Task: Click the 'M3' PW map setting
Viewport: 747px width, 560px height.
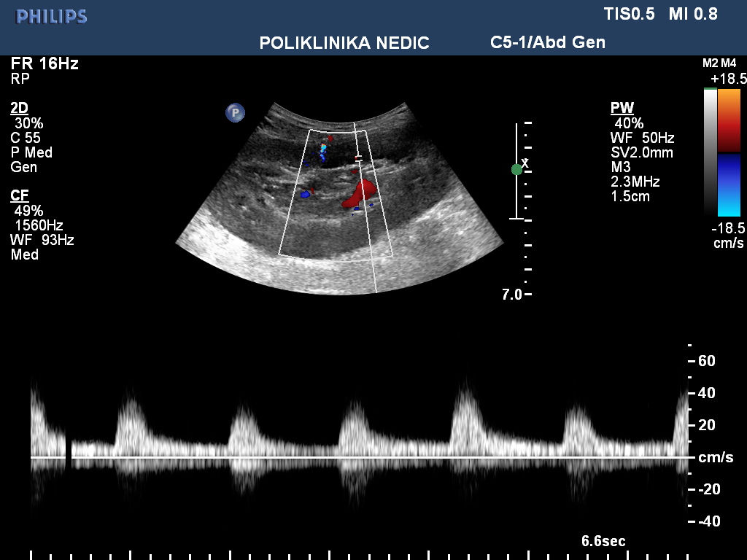Action: (x=620, y=167)
